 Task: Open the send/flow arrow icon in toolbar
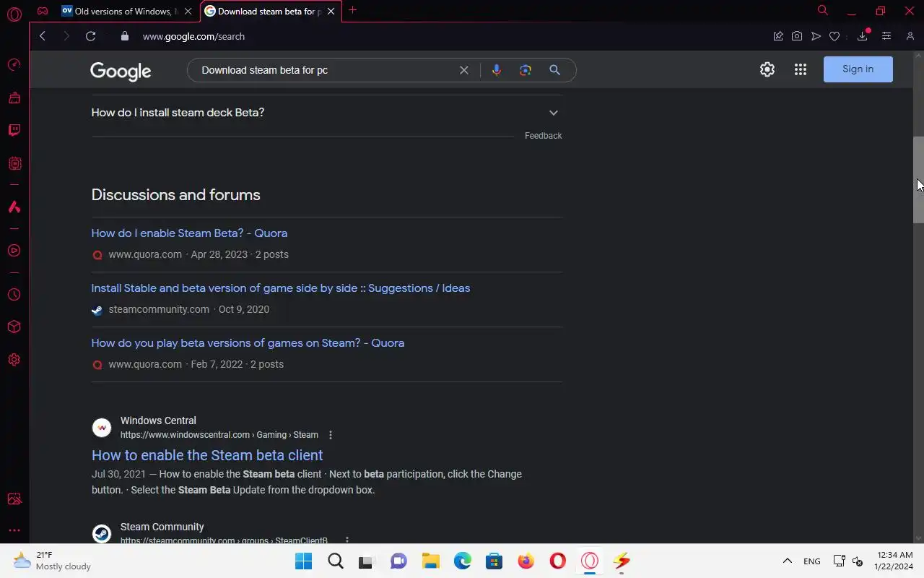pyautogui.click(x=816, y=36)
